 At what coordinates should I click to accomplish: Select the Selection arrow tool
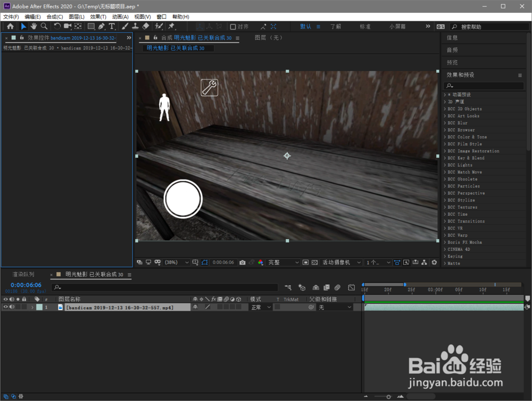[23, 26]
